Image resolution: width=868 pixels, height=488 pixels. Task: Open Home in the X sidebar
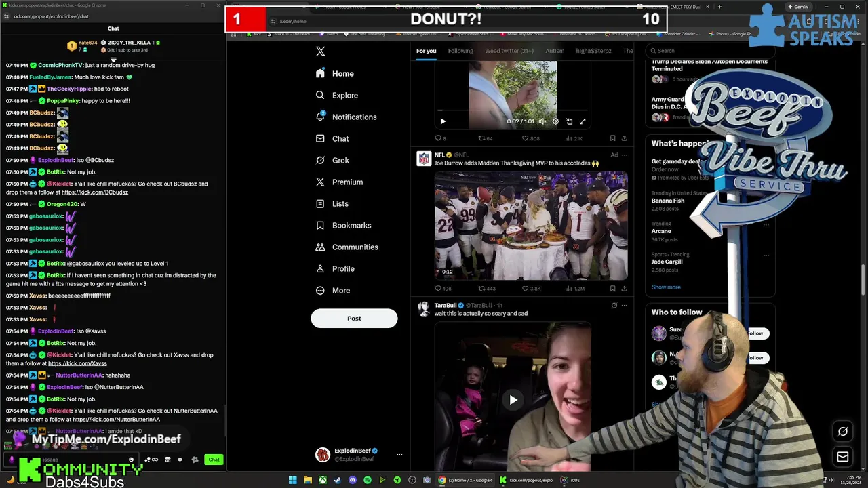pyautogui.click(x=335, y=73)
